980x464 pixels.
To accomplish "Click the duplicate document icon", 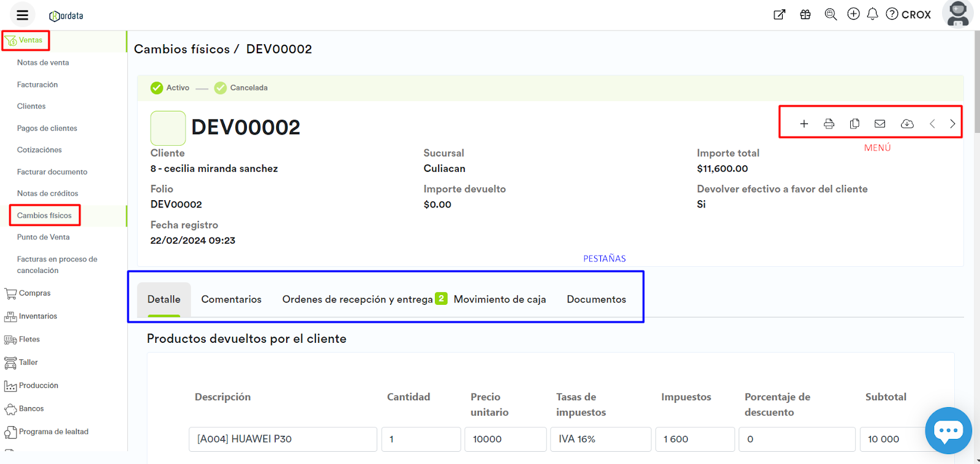I will tap(854, 124).
